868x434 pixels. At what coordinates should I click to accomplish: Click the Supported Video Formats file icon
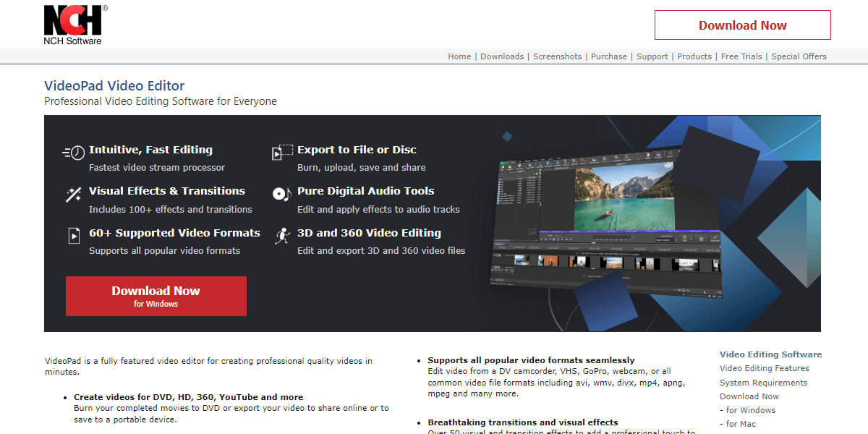(x=74, y=236)
